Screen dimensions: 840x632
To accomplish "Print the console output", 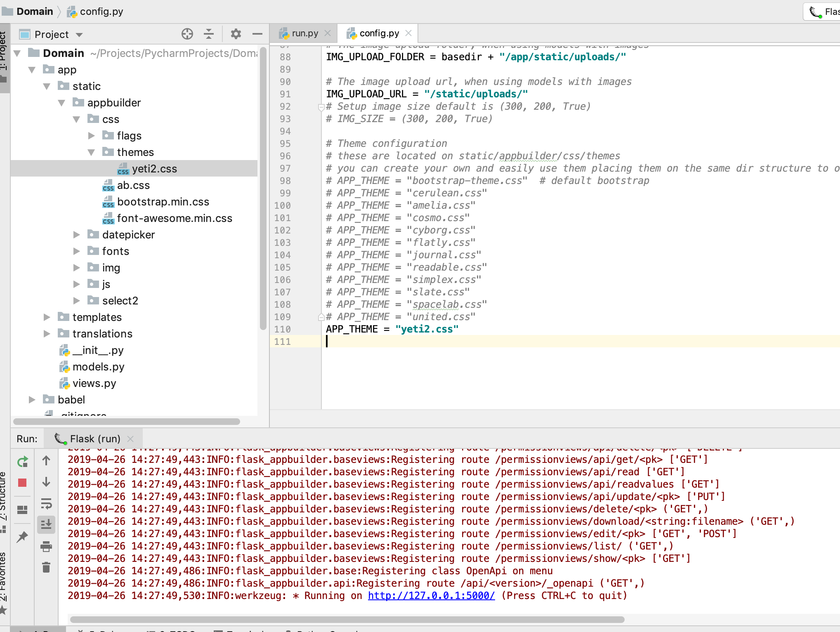I will click(x=46, y=547).
